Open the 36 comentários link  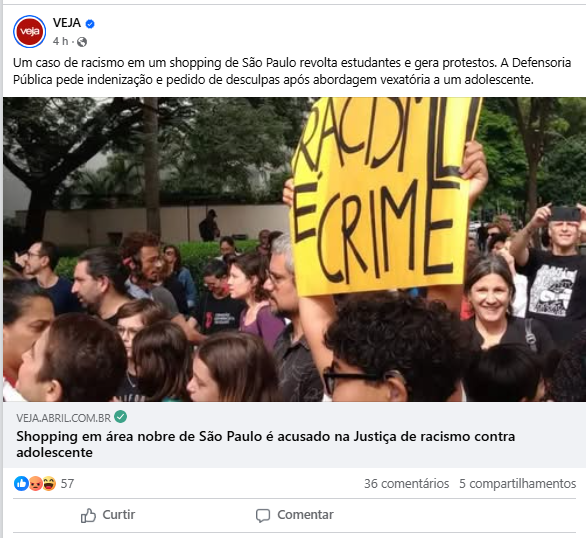(x=407, y=483)
